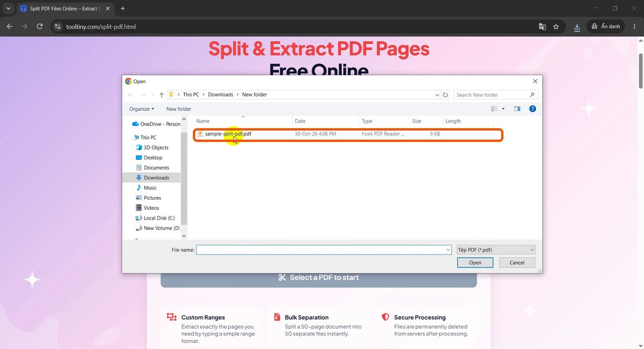Sort files by the Date column header
This screenshot has height=349, width=644.
(325, 121)
